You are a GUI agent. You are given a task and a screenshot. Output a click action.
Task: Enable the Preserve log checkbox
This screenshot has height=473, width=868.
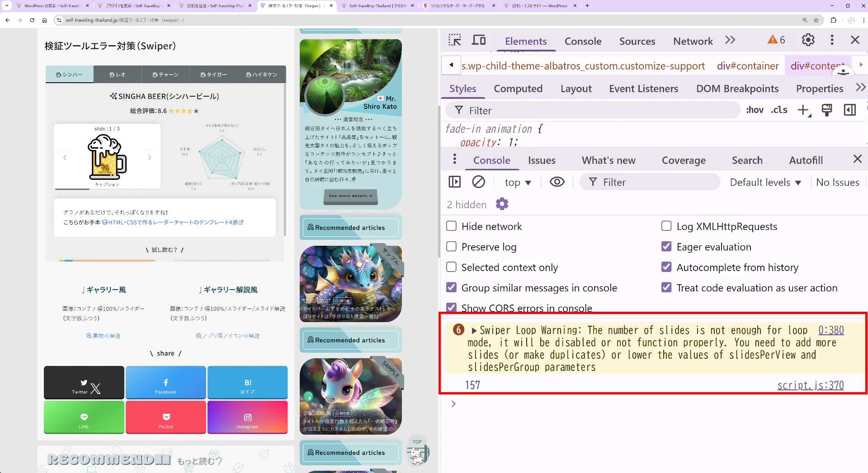point(451,246)
